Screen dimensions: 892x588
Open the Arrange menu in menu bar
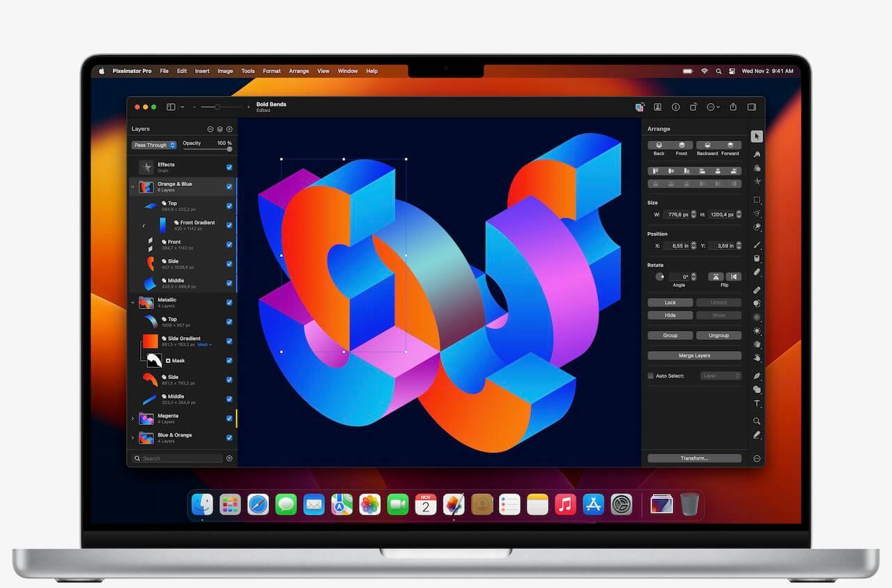point(299,71)
